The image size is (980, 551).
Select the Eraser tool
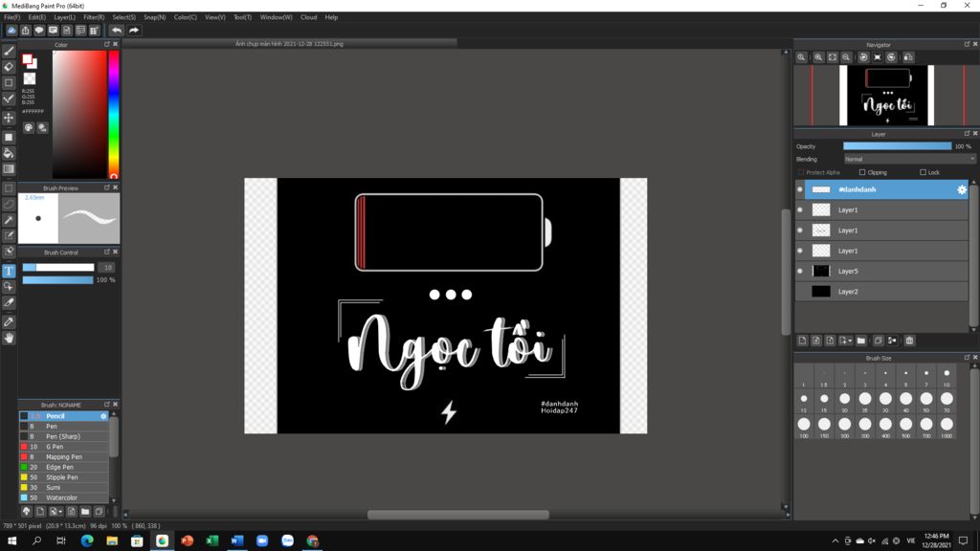9,66
